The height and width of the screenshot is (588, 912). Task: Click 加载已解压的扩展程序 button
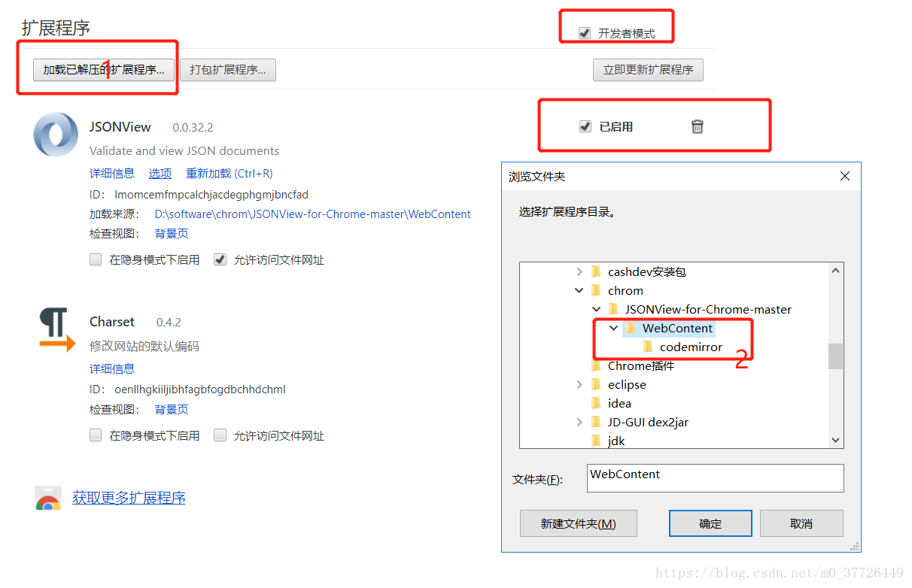(104, 70)
